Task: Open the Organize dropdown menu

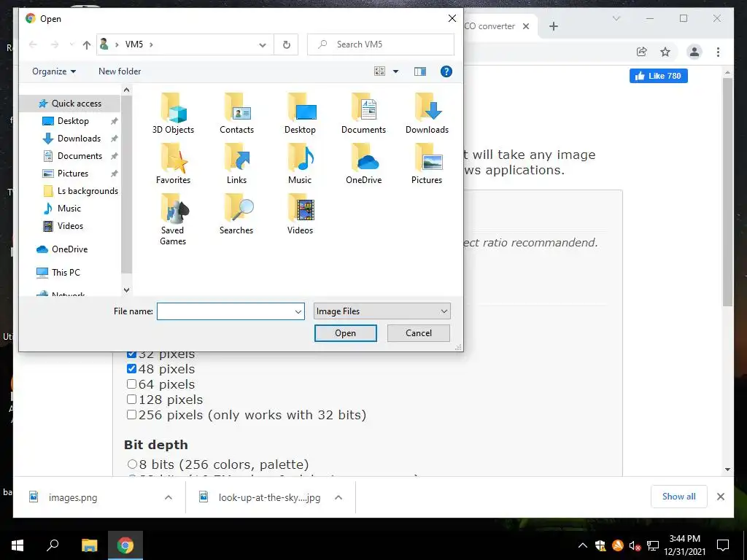Action: pyautogui.click(x=54, y=71)
